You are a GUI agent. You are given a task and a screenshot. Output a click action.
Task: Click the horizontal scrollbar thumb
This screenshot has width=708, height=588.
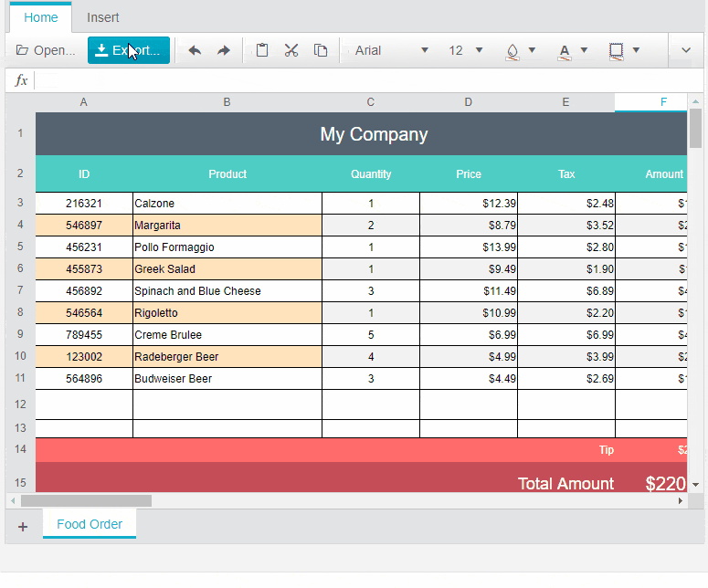tap(86, 500)
